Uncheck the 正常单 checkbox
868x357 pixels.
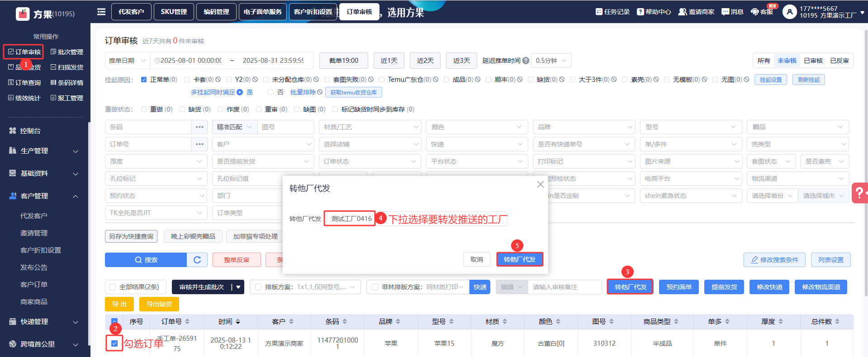click(144, 80)
